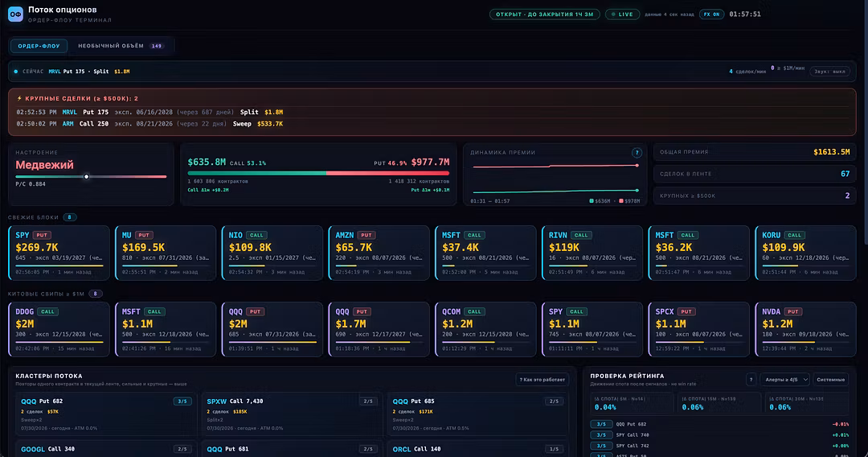Click the 01:57:51 clock display

745,14
